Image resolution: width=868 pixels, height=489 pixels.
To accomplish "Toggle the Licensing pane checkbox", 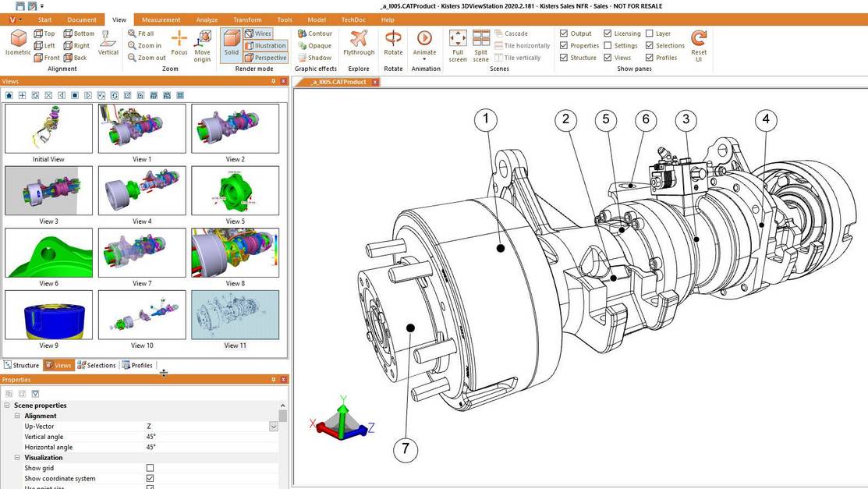I will click(x=608, y=34).
